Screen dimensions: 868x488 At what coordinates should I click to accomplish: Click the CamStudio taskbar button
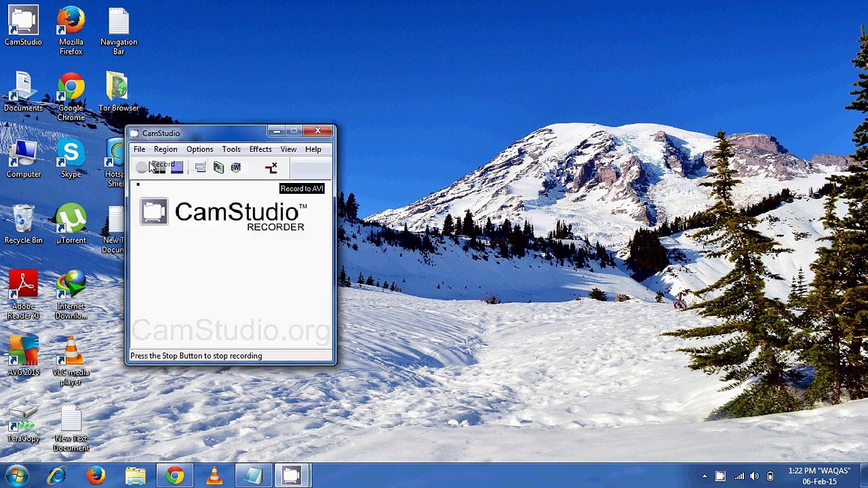coord(292,476)
